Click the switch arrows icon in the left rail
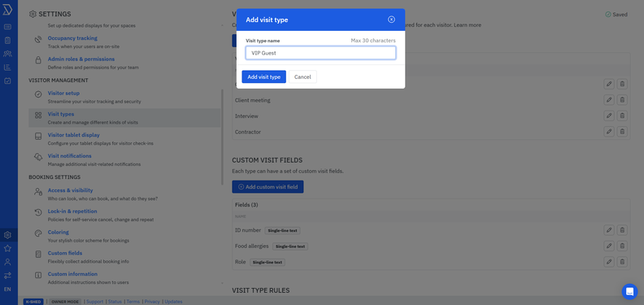 tap(7, 276)
